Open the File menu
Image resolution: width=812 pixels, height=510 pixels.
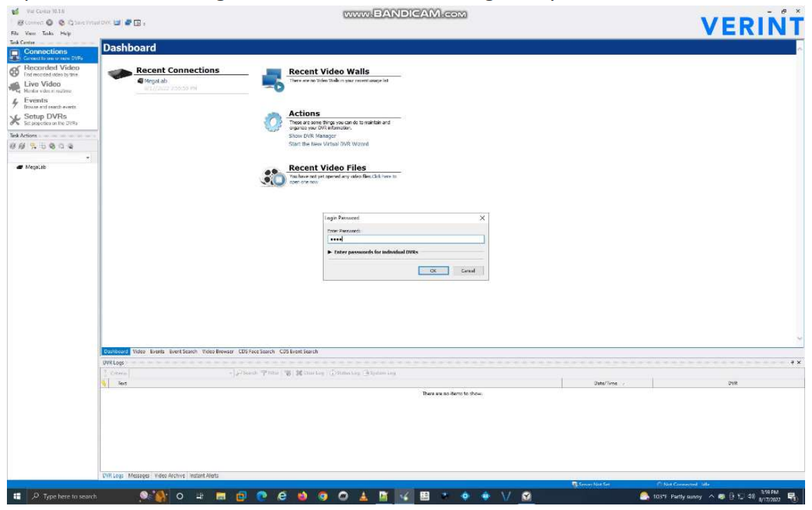point(15,33)
